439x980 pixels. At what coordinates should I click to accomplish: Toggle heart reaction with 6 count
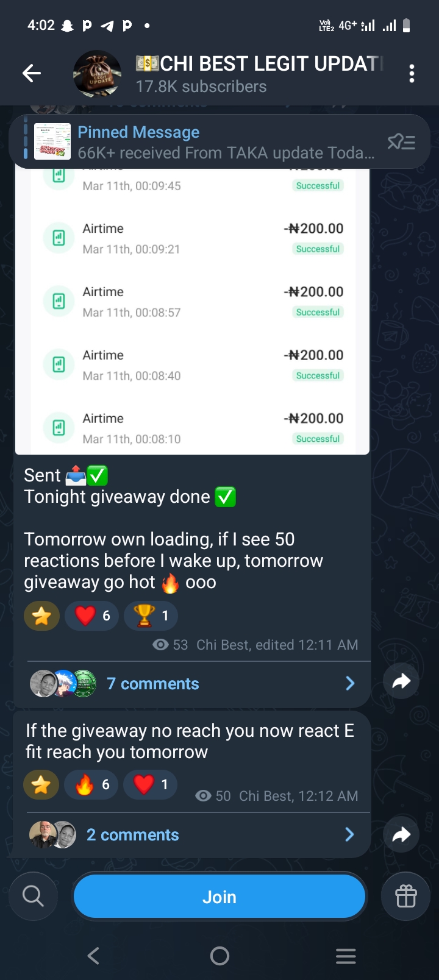(x=92, y=616)
